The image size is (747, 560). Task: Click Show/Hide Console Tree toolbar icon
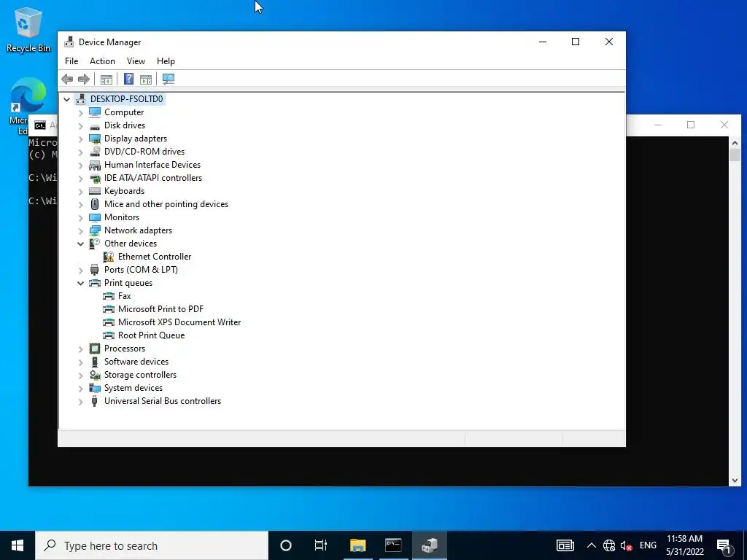pos(107,79)
